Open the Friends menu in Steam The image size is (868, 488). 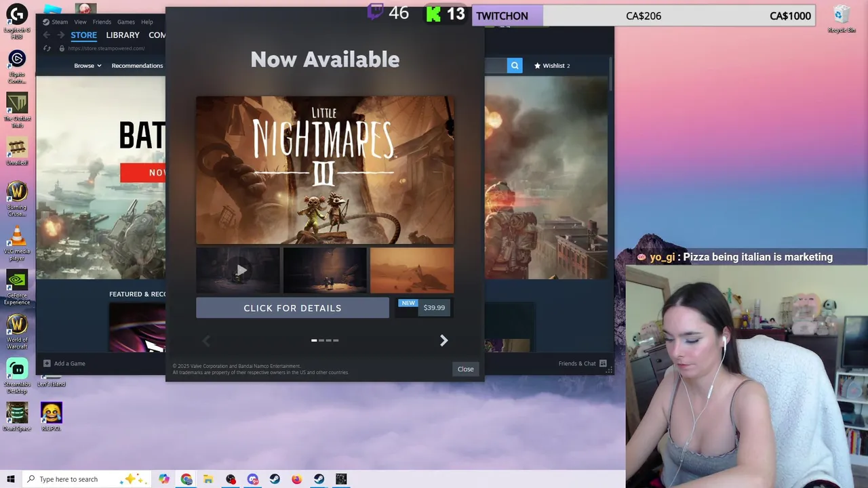102,22
